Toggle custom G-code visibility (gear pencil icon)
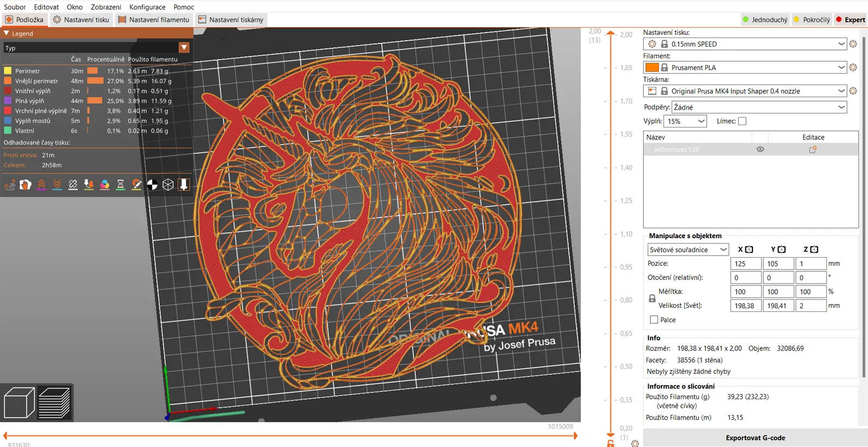This screenshot has height=447, width=868. 137,185
